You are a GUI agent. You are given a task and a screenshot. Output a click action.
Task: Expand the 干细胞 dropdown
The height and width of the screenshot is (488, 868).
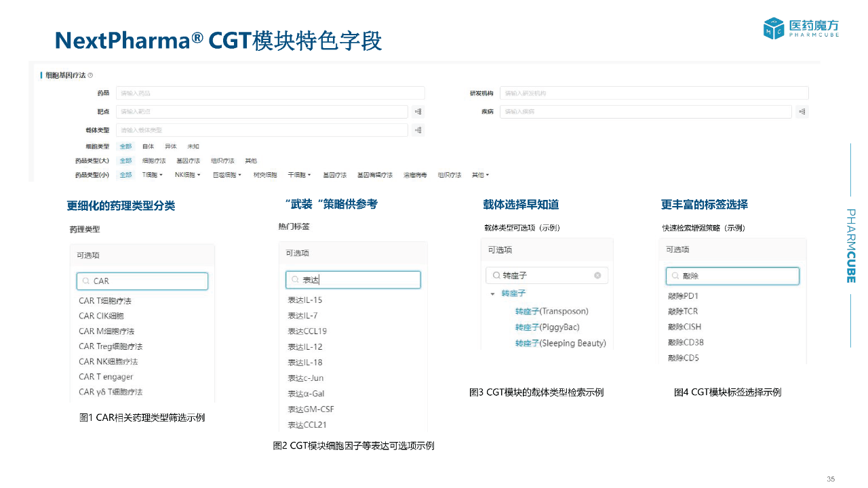299,175
